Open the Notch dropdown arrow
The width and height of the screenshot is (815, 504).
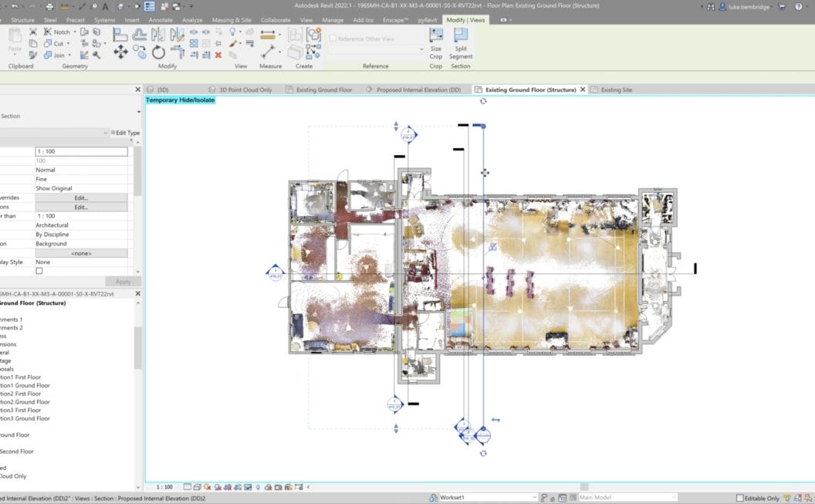click(x=73, y=32)
